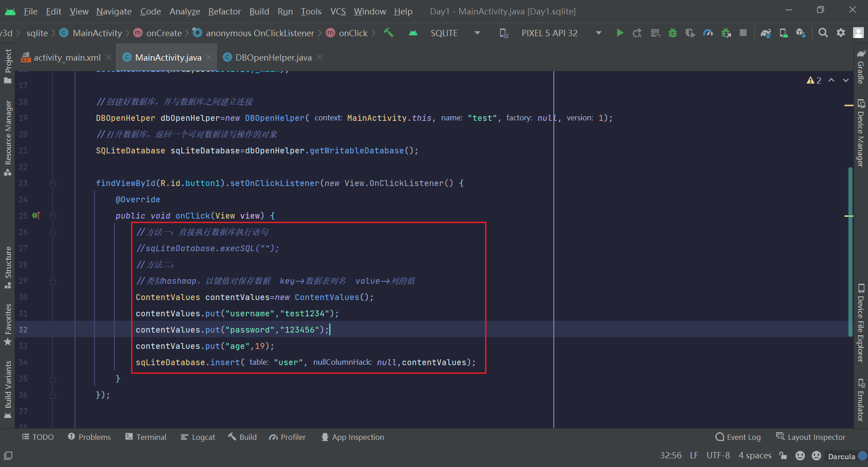Collapse the onClick method fold on line 25

(x=53, y=216)
